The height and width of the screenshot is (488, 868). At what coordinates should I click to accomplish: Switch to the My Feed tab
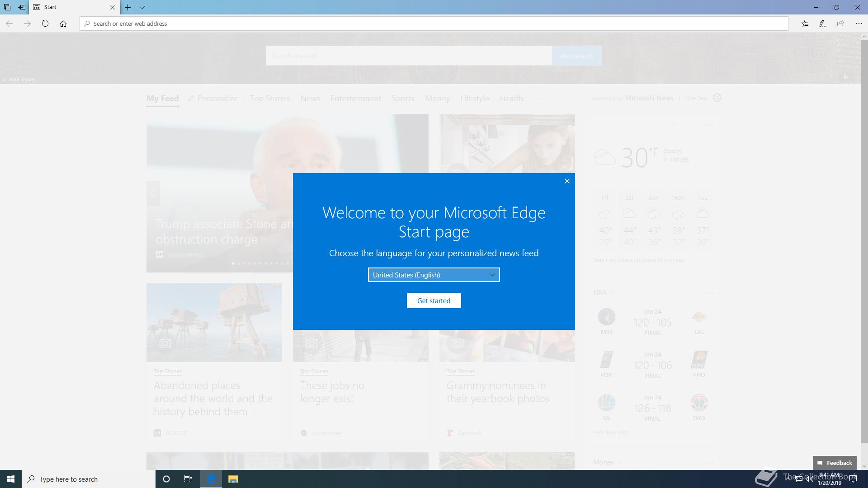(x=162, y=99)
